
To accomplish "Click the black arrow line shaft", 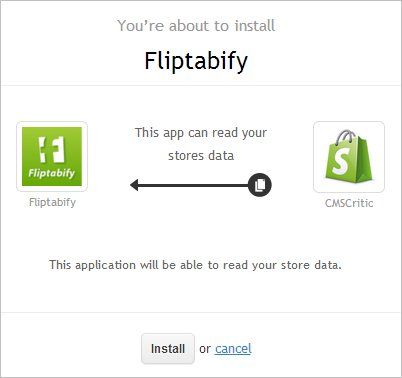I will (x=193, y=185).
